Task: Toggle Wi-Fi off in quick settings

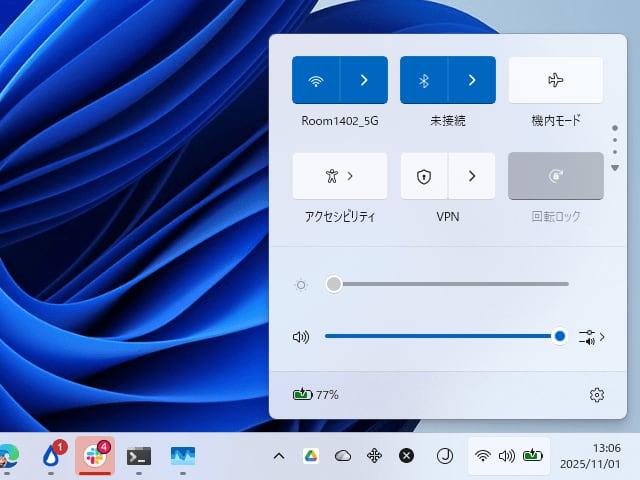Action: (316, 80)
